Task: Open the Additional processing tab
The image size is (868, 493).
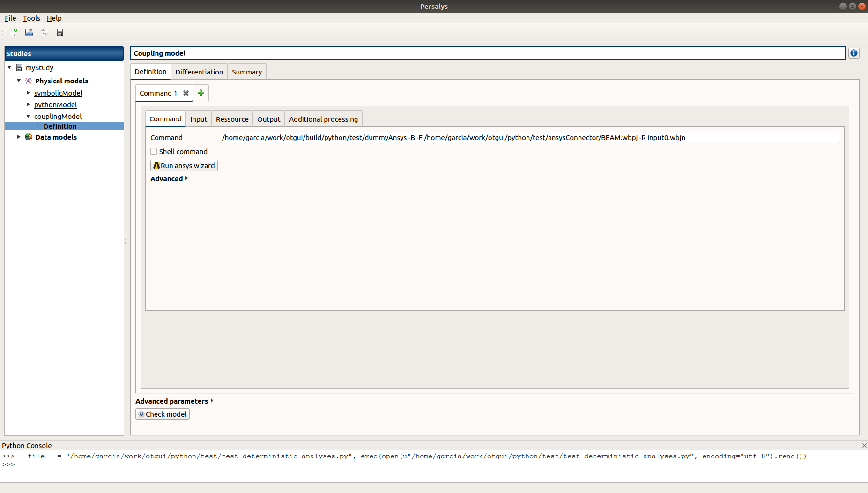Action: [323, 119]
